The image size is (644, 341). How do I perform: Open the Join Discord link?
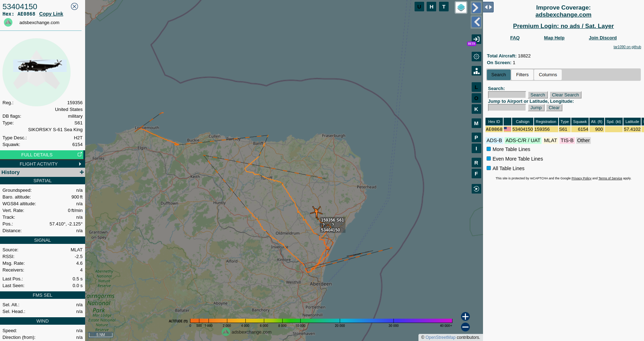click(603, 38)
